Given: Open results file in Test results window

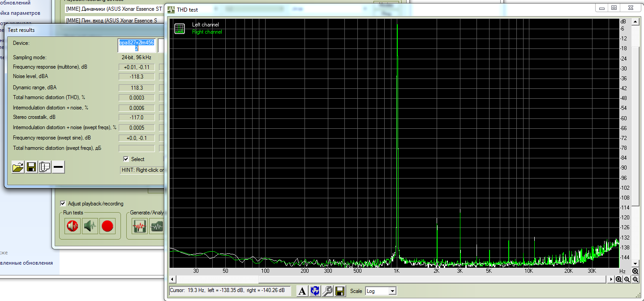Looking at the screenshot, I should (x=18, y=167).
